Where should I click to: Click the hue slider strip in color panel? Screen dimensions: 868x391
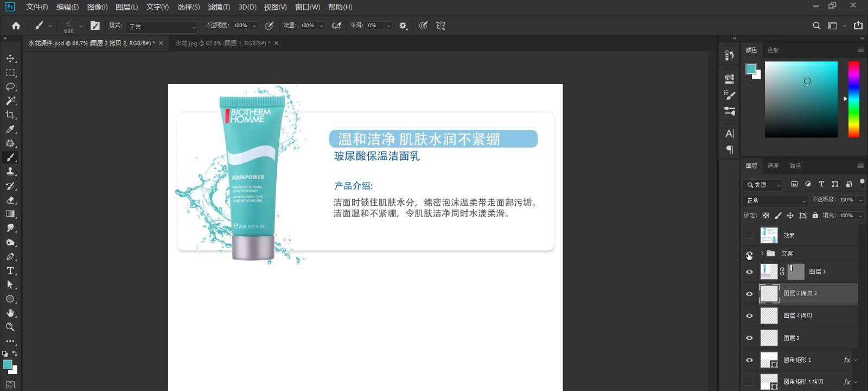[x=854, y=99]
